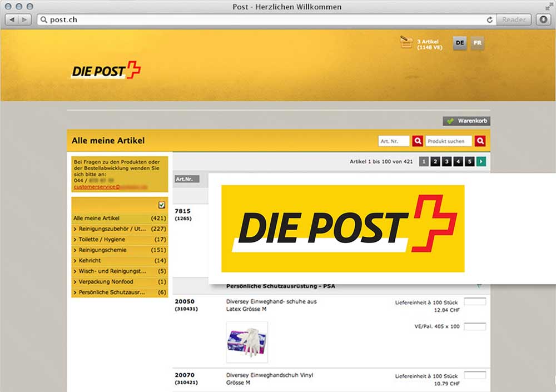556x392 pixels.
Task: Go to page 3 of the article list
Action: 446,162
